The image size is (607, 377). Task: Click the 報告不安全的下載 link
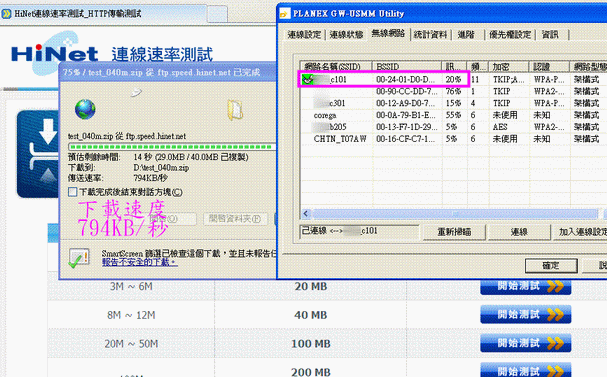[140, 262]
